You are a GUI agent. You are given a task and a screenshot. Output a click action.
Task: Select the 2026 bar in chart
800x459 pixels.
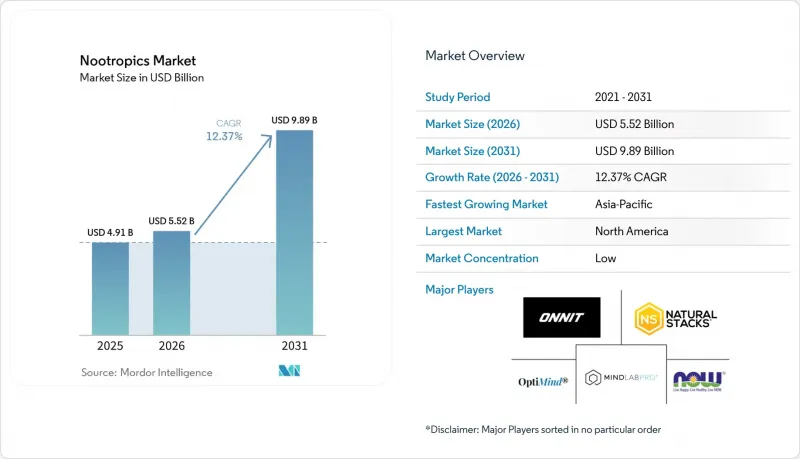coord(171,283)
